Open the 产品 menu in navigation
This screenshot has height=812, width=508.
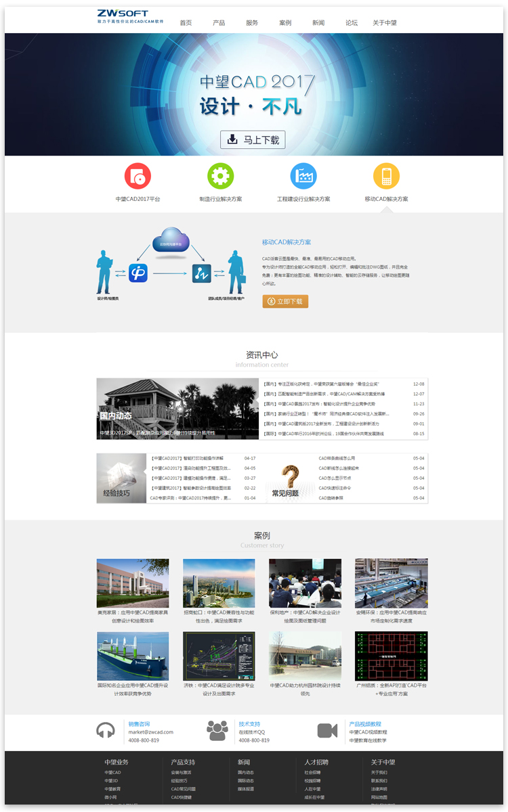click(x=219, y=23)
